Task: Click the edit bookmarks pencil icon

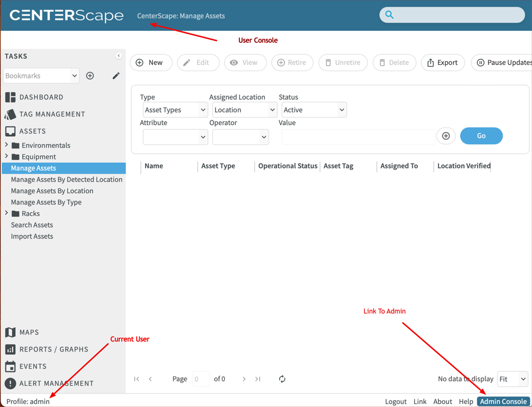Action: pos(116,76)
